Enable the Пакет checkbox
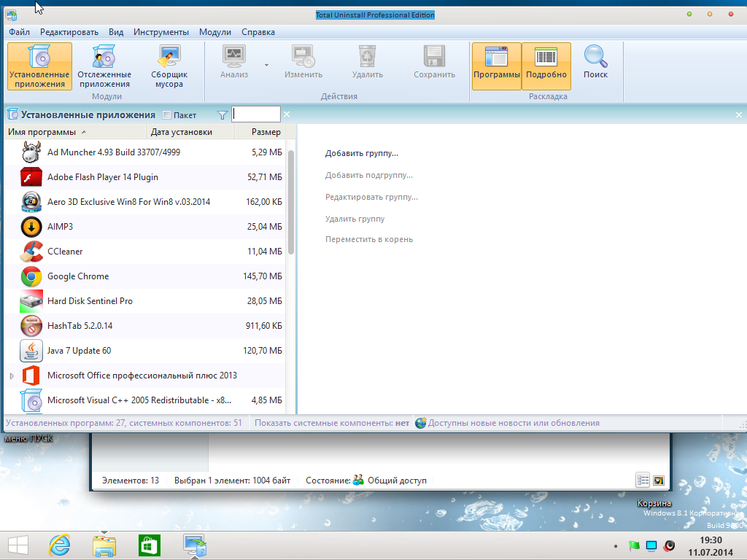The width and height of the screenshot is (747, 560). (x=167, y=114)
